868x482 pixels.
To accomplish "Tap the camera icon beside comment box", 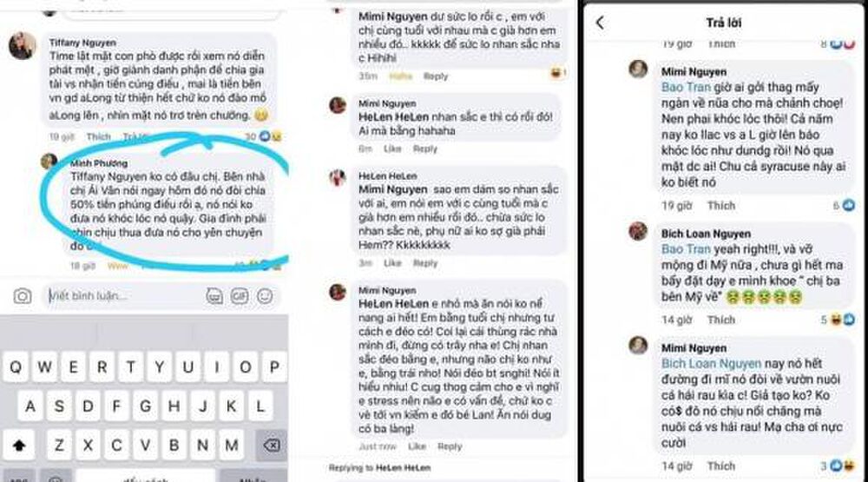I will point(23,296).
